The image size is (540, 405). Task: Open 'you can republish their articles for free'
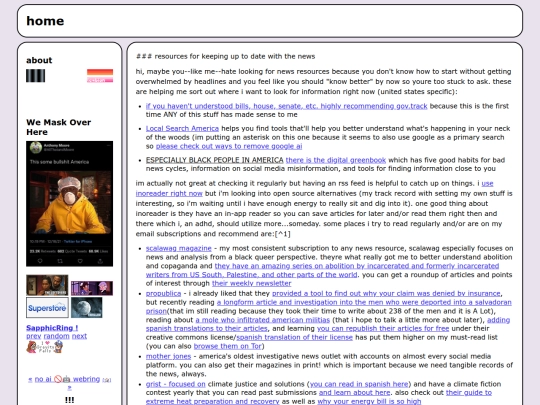(x=383, y=329)
